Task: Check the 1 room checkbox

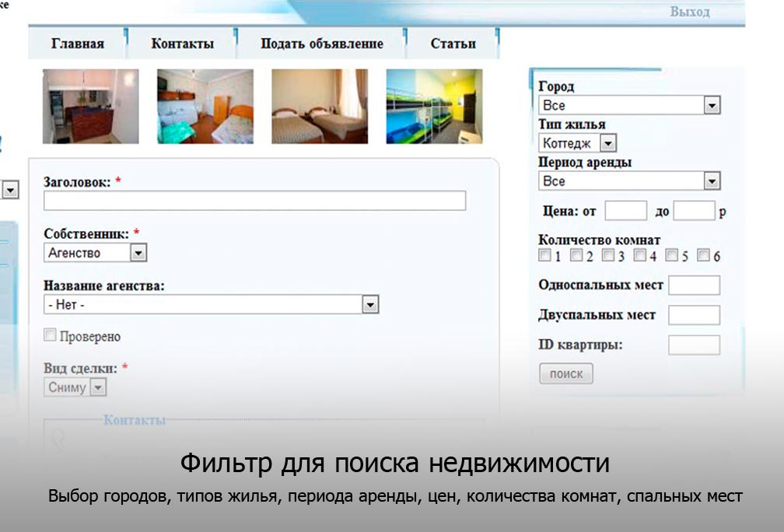Action: pyautogui.click(x=545, y=255)
